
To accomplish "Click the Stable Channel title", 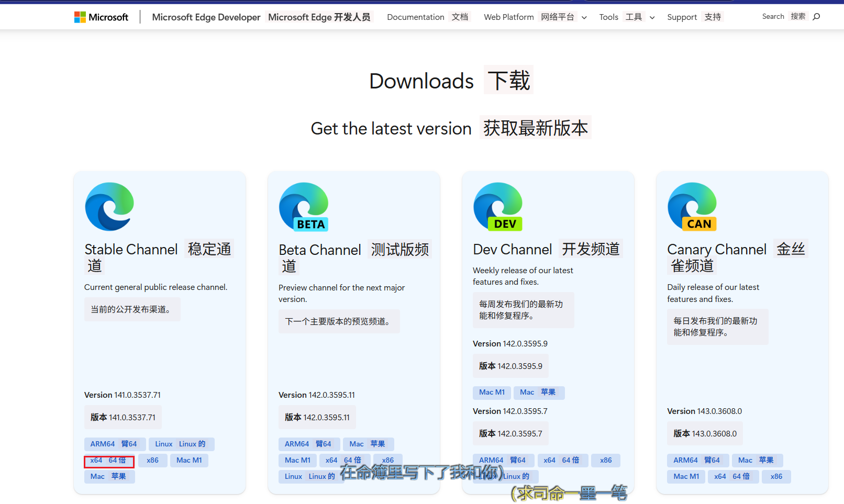I will 159,257.
